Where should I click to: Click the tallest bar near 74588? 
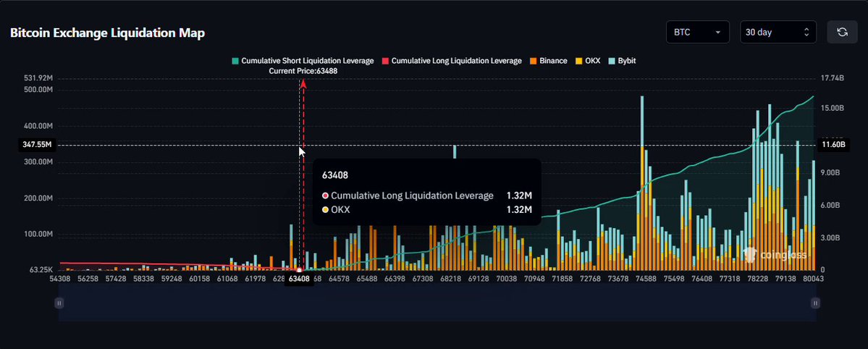(642, 182)
